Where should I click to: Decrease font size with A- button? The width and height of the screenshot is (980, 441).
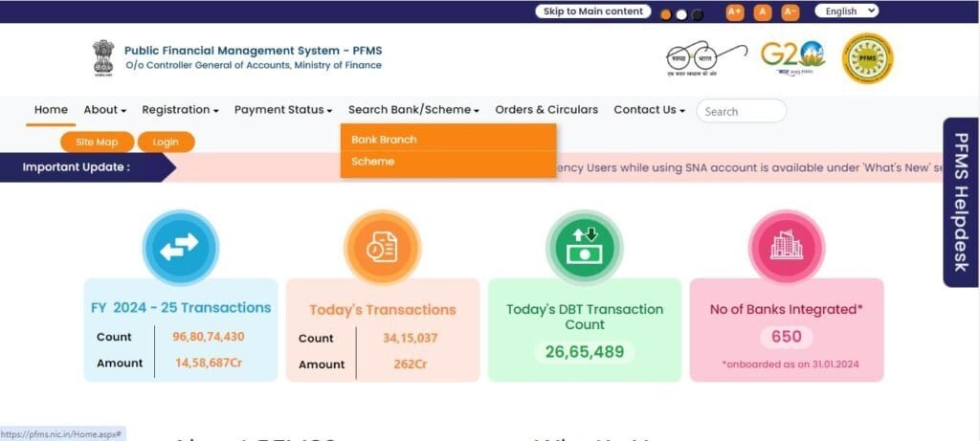790,11
